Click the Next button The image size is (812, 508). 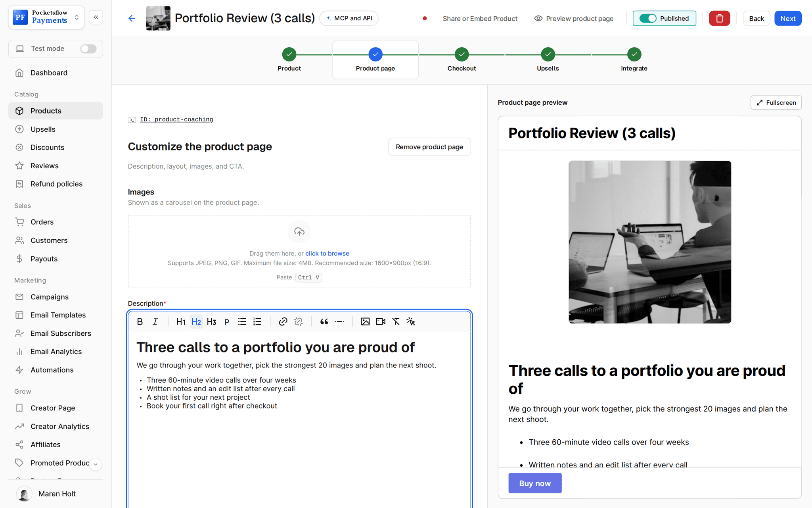788,18
